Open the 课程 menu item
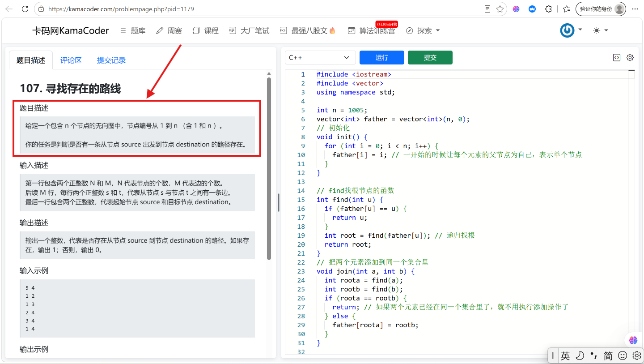The height and width of the screenshot is (364, 644). coord(206,30)
